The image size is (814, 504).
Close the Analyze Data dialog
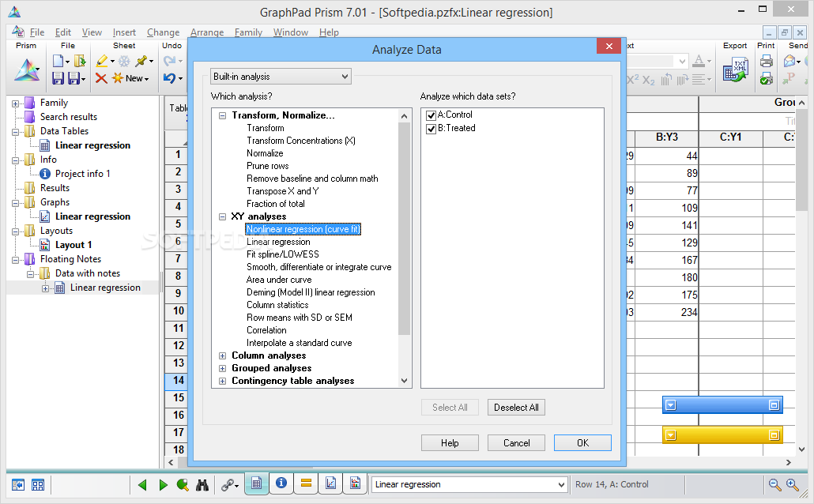[609, 46]
